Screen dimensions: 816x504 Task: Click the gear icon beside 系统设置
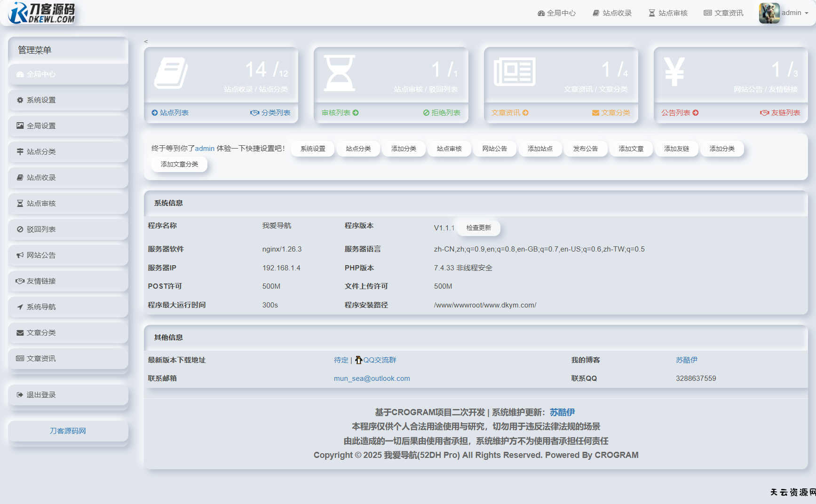[x=20, y=100]
